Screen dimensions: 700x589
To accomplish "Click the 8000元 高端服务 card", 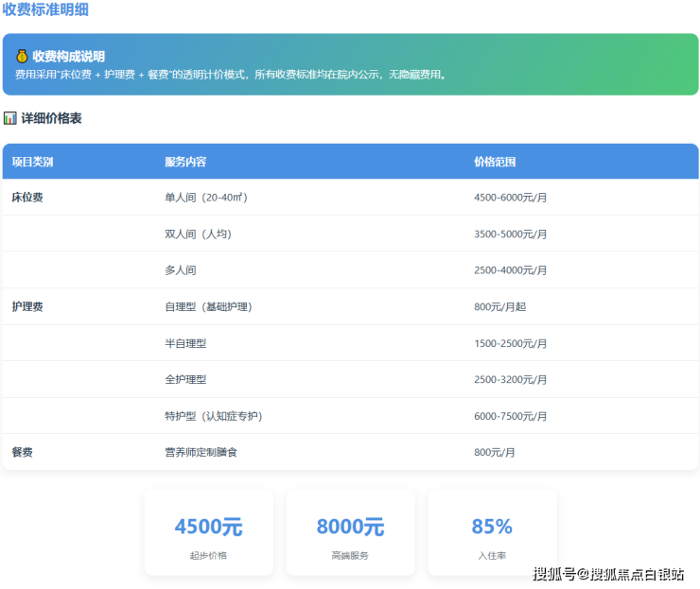I will click(350, 532).
